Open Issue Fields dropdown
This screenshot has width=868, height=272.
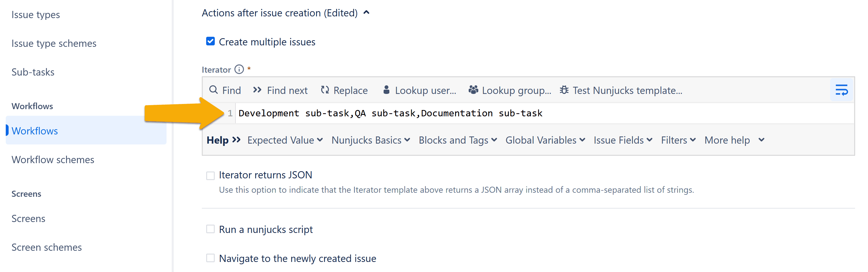[623, 140]
